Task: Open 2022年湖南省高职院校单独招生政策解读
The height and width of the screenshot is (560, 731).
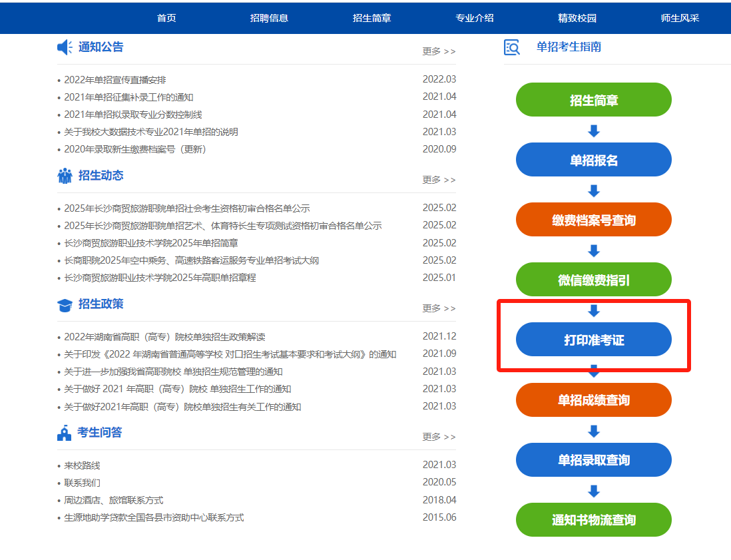Action: click(164, 337)
